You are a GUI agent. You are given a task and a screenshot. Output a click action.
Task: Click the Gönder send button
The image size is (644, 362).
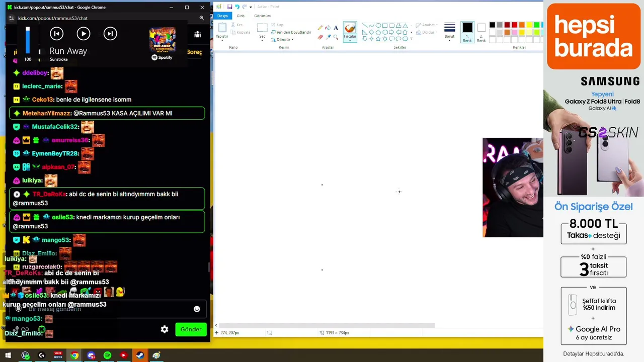click(x=191, y=329)
